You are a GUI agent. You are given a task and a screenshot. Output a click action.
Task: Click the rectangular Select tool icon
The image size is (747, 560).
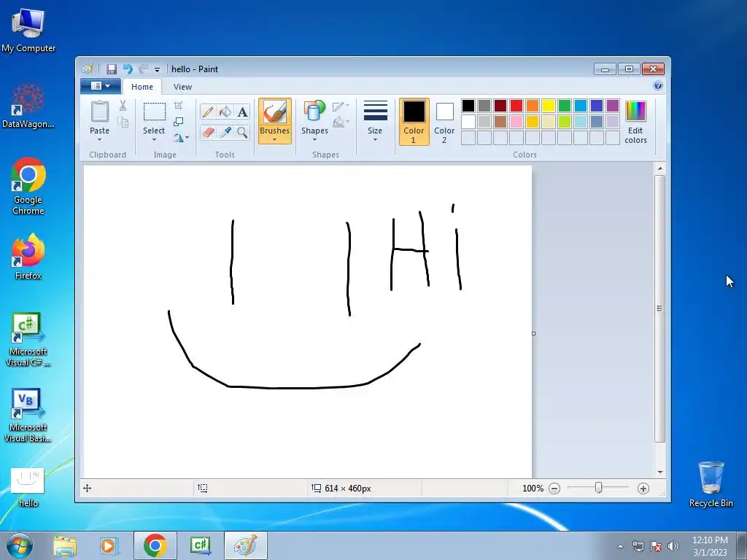pos(155,112)
